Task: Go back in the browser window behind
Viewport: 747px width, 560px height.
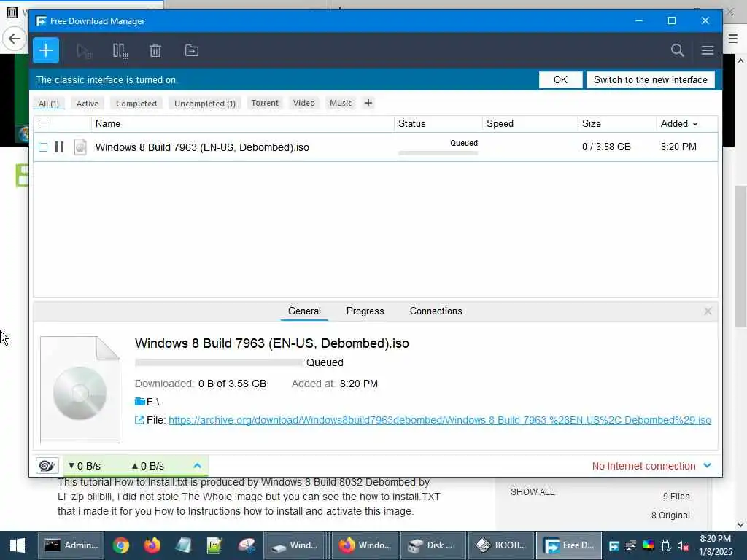Action: 15,39
